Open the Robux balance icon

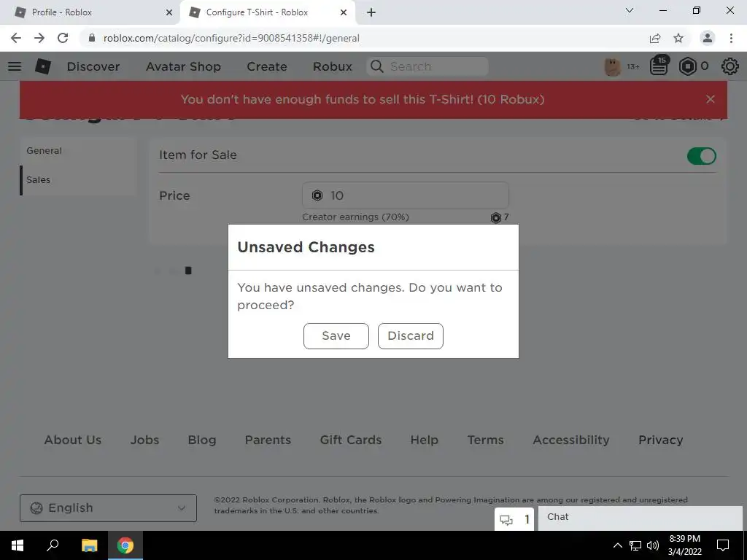click(687, 66)
